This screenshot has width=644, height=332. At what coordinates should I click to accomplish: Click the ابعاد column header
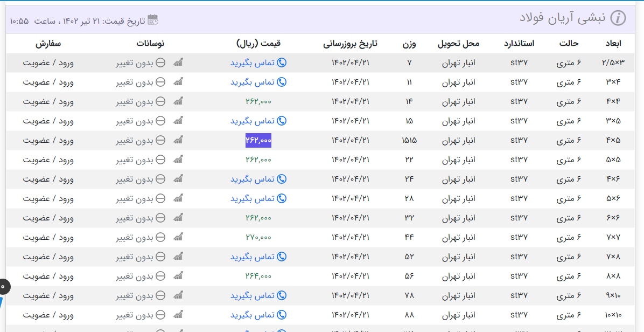613,43
